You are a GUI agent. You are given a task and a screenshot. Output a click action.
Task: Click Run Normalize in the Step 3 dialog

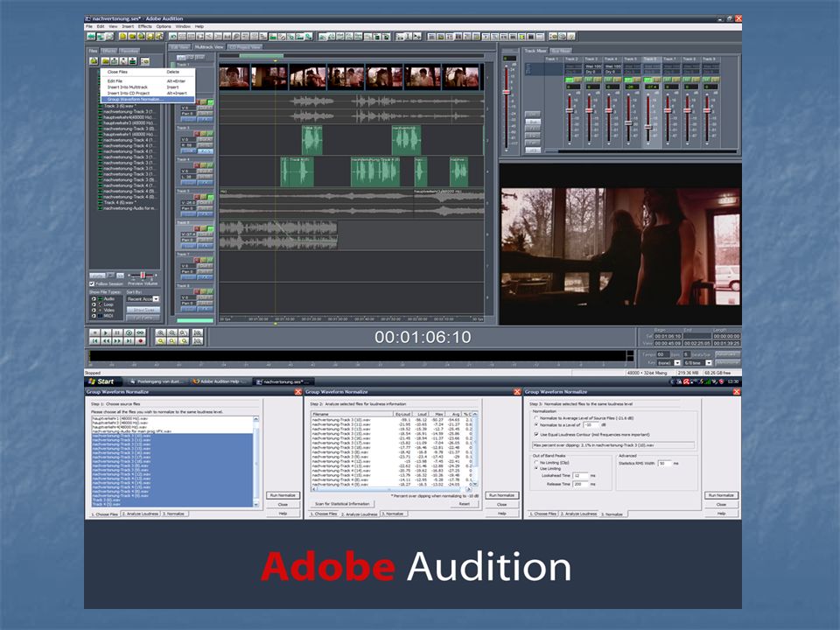pyautogui.click(x=721, y=495)
